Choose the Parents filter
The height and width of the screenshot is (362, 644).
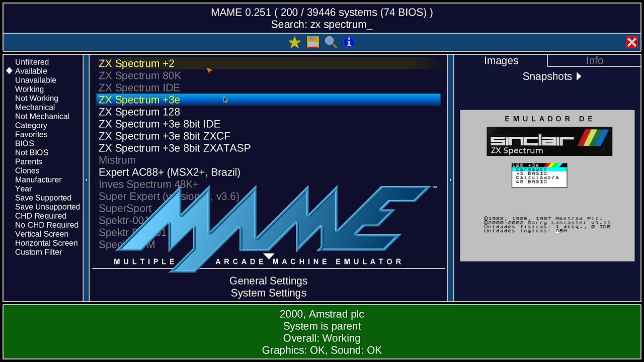click(x=29, y=162)
